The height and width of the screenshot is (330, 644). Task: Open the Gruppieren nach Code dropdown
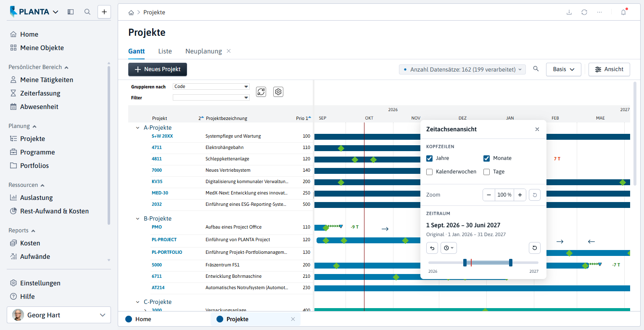click(211, 87)
